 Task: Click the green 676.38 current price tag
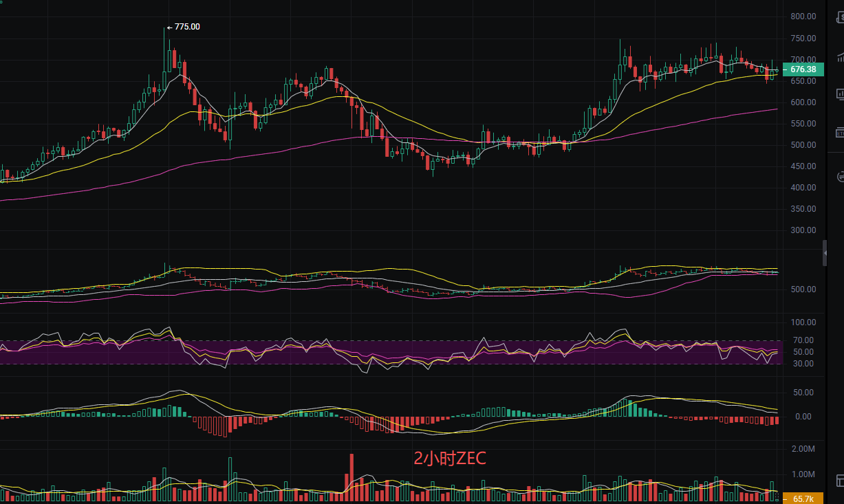tap(803, 69)
